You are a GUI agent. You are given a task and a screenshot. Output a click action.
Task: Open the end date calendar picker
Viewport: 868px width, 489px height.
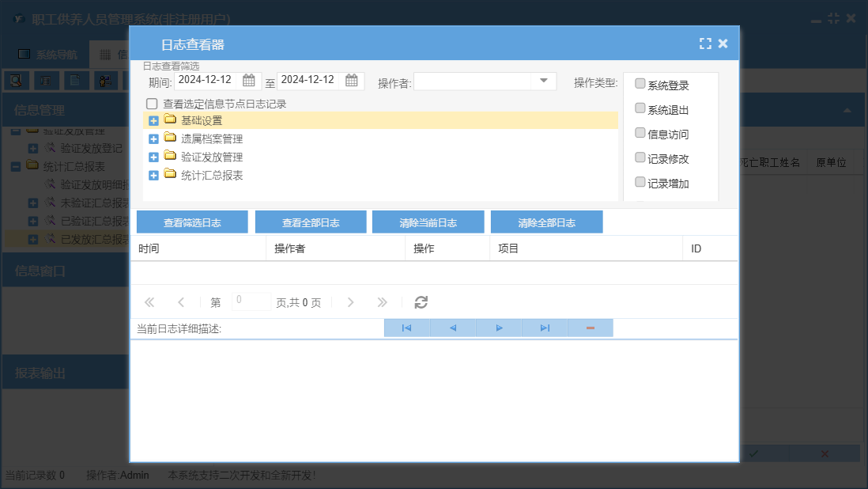click(x=352, y=81)
